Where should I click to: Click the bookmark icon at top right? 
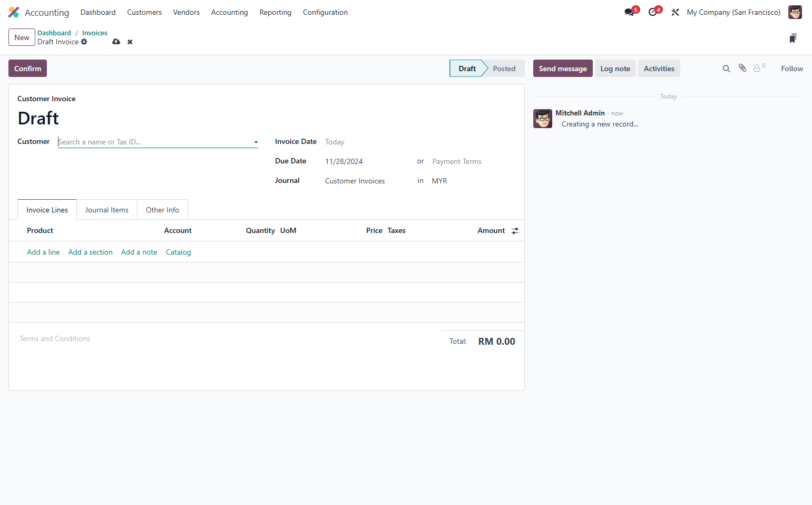pos(793,38)
